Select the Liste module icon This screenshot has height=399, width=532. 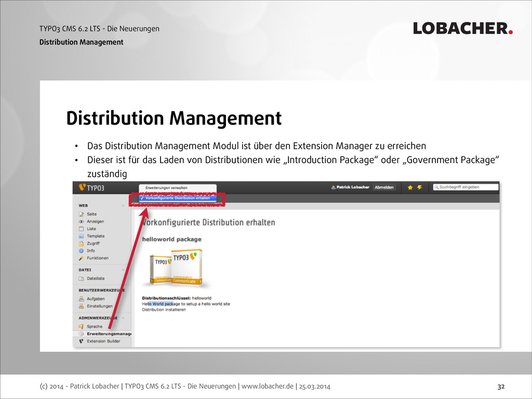click(81, 229)
